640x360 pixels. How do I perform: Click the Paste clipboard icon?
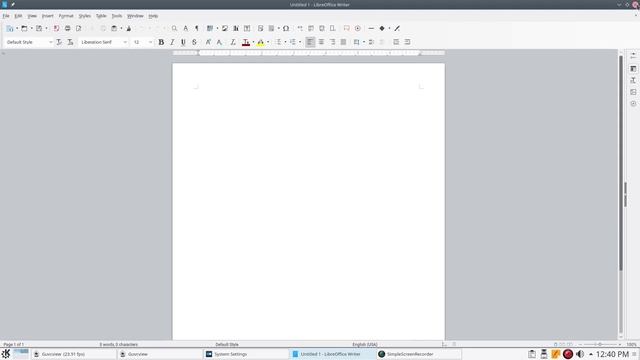(114, 29)
